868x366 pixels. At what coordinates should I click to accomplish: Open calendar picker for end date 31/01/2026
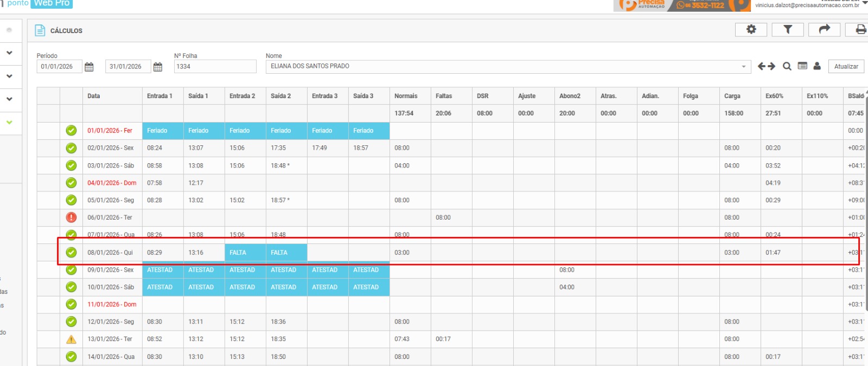pos(158,67)
